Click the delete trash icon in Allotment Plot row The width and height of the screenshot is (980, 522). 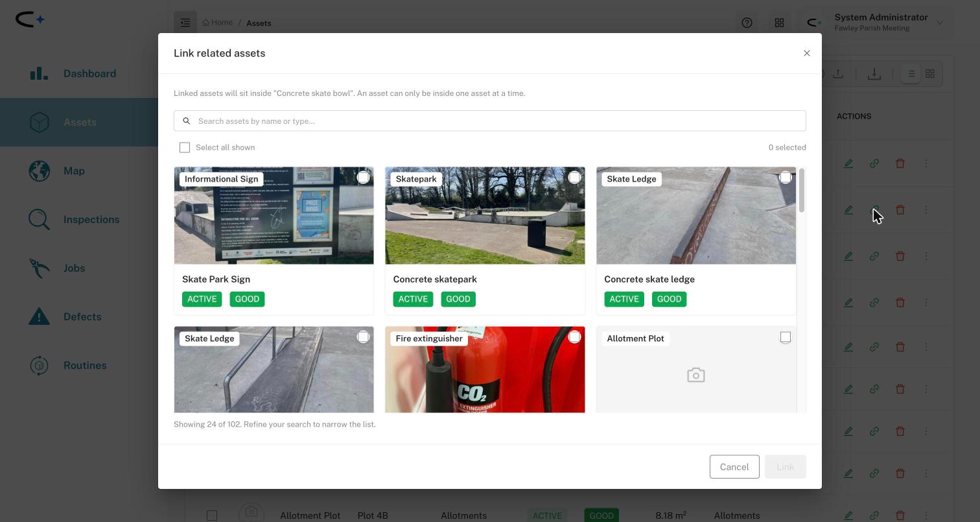900,516
